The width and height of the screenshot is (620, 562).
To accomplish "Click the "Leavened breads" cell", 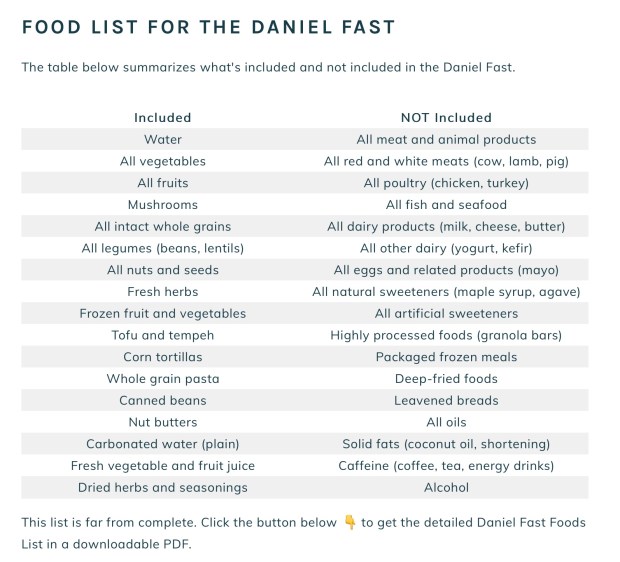I will tap(446, 401).
